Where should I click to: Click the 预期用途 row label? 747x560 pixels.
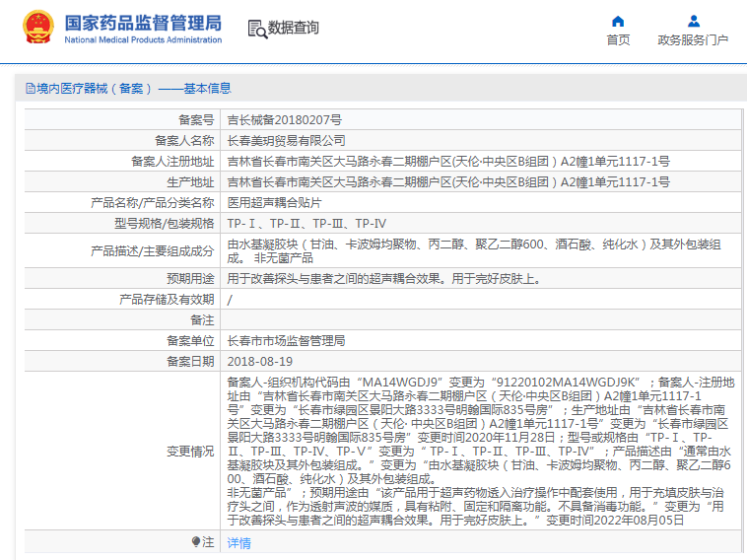190,279
